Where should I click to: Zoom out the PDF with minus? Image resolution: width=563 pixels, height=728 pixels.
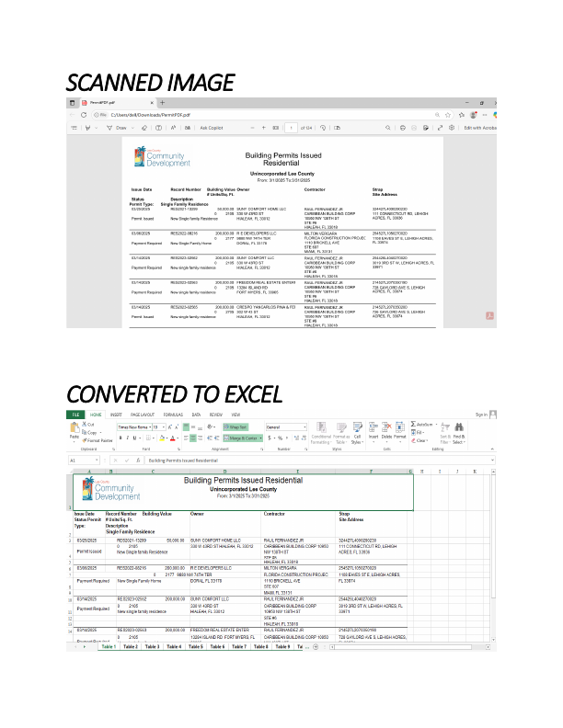(x=252, y=128)
